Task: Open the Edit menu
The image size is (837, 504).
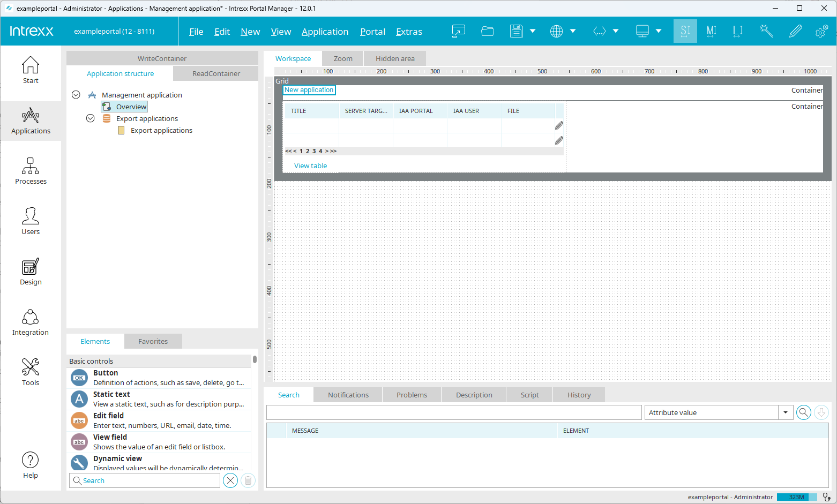Action: coord(222,32)
